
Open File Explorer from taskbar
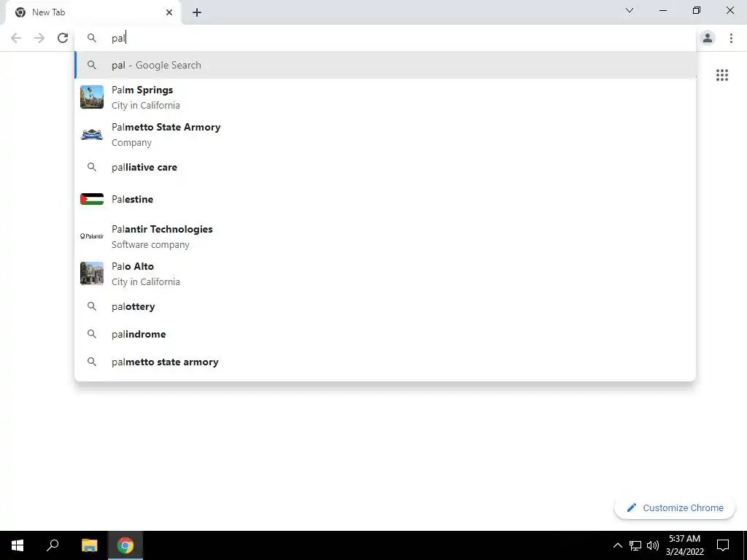coord(90,545)
